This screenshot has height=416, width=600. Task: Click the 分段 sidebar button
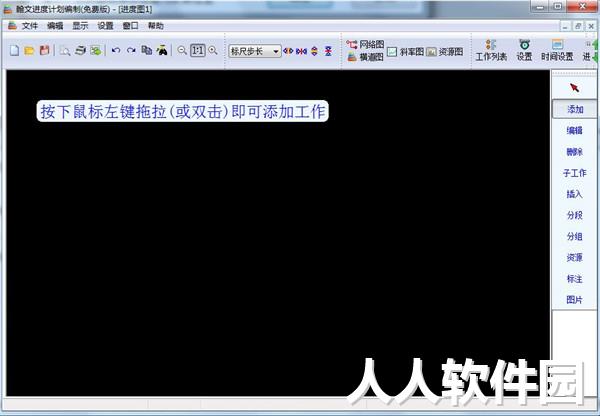(575, 215)
